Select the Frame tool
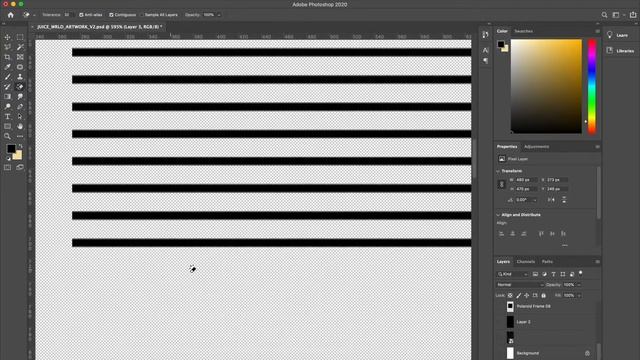Image resolution: width=640 pixels, height=360 pixels. pyautogui.click(x=20, y=57)
